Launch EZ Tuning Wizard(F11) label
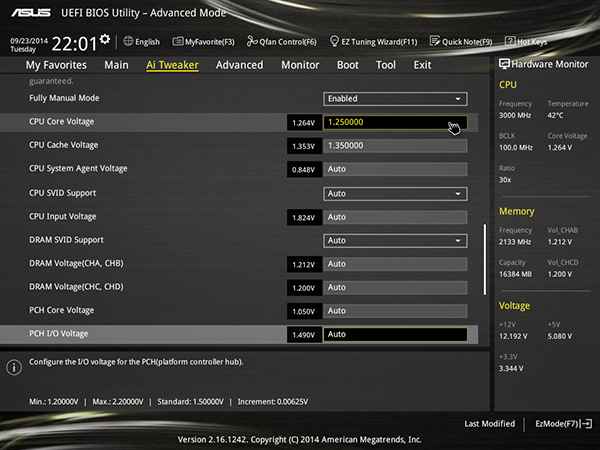 coord(379,42)
